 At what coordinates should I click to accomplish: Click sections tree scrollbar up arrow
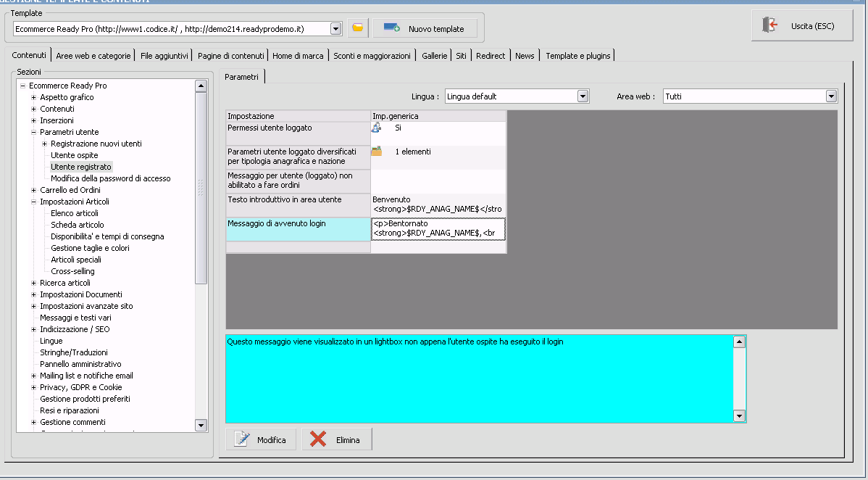click(x=201, y=86)
